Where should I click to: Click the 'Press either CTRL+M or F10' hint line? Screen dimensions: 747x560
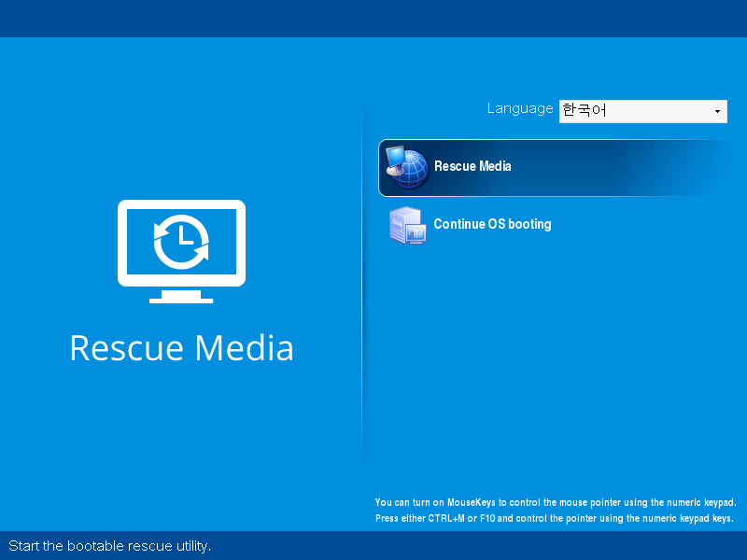tap(554, 518)
